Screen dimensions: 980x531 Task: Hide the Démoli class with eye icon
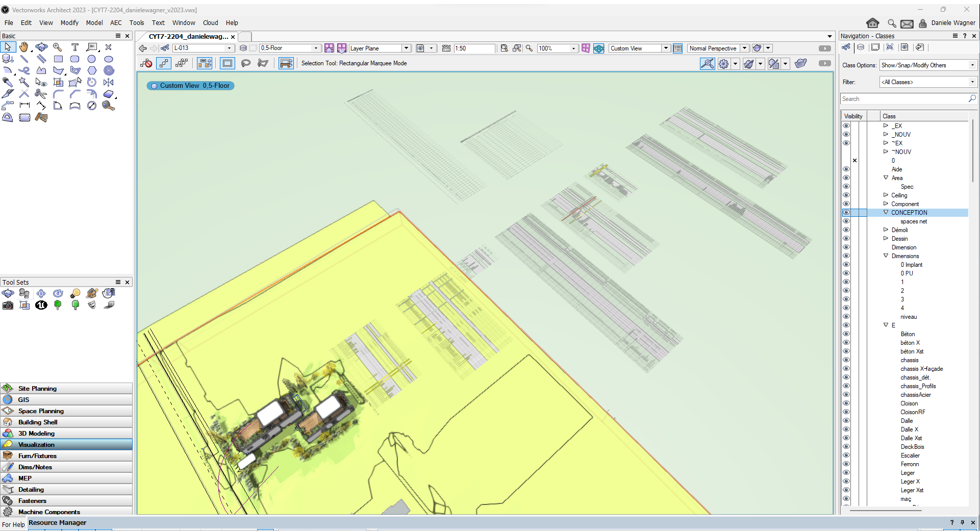tap(846, 230)
